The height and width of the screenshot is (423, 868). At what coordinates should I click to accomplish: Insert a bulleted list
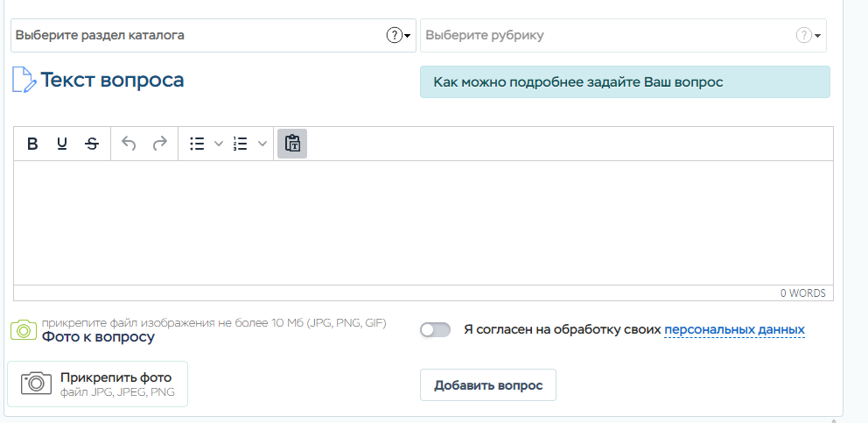point(197,144)
